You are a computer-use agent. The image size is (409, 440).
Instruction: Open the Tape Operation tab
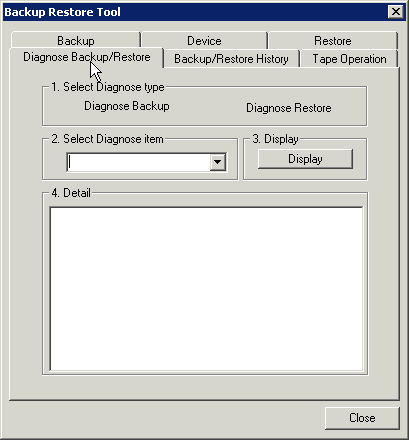point(349,59)
